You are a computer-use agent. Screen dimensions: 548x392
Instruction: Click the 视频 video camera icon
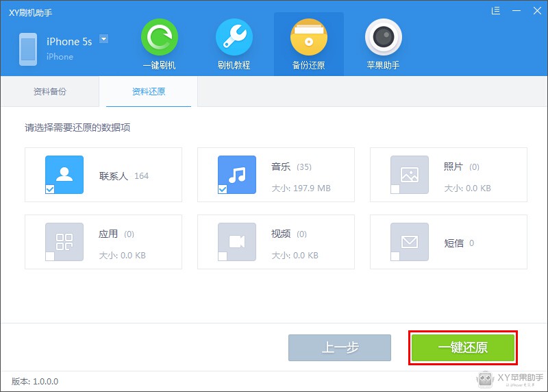(x=237, y=241)
